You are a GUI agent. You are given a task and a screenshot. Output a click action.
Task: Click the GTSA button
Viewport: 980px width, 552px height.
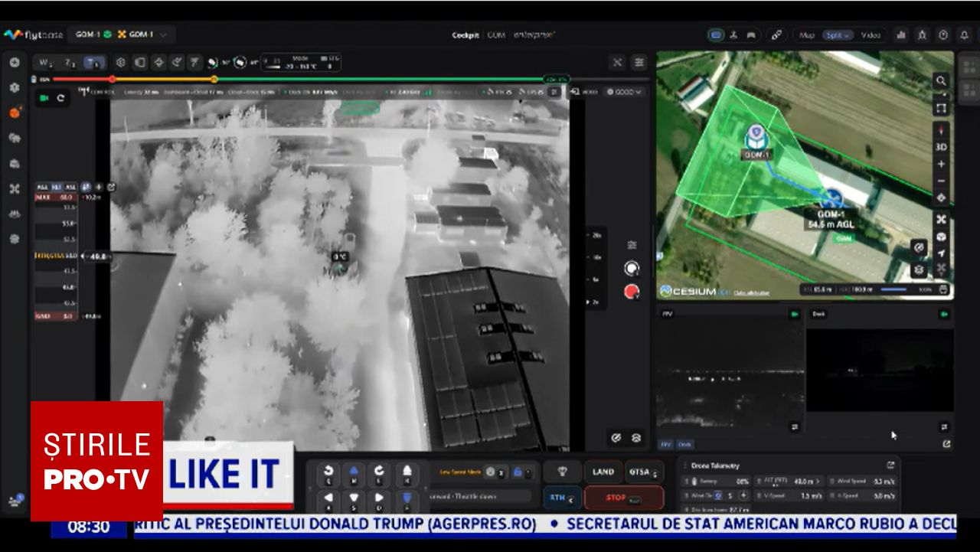tap(644, 472)
